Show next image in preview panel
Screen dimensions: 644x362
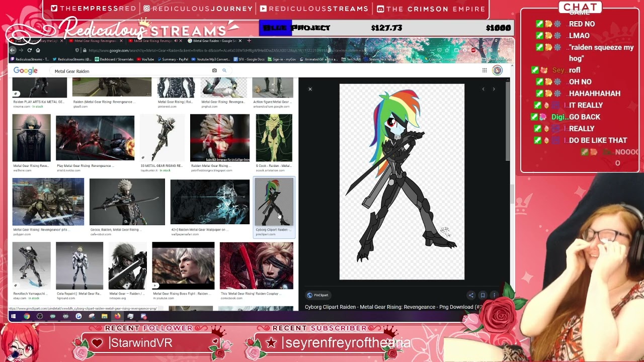pos(494,89)
